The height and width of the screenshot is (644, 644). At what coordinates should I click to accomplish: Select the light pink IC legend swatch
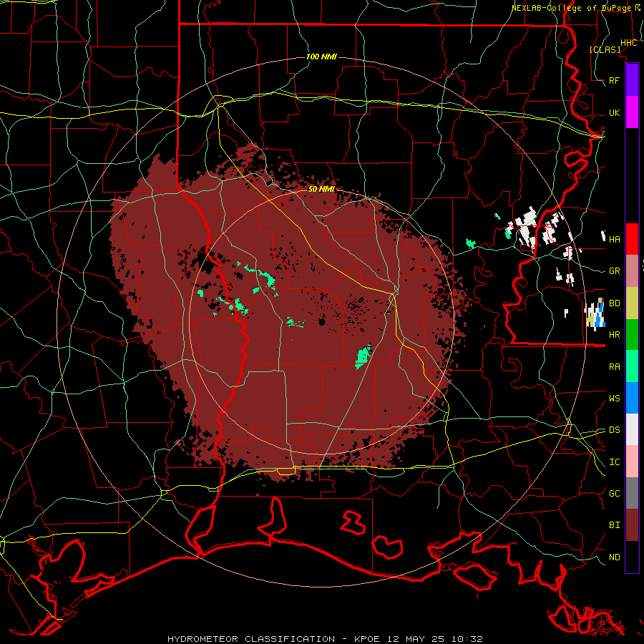(632, 462)
